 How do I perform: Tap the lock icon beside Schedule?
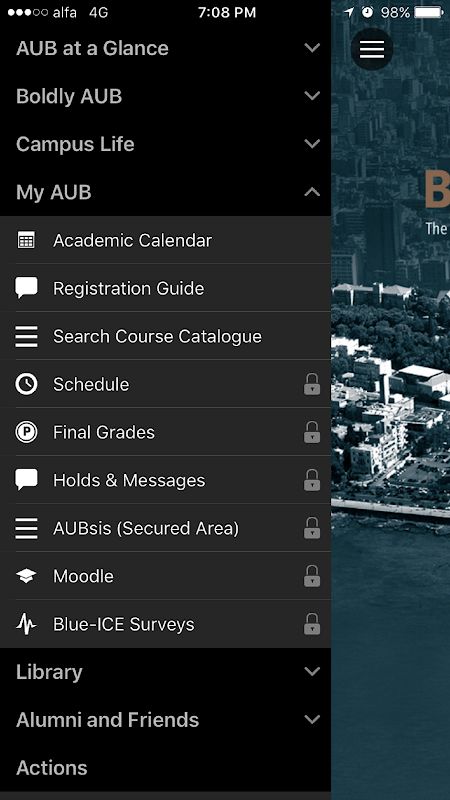312,384
